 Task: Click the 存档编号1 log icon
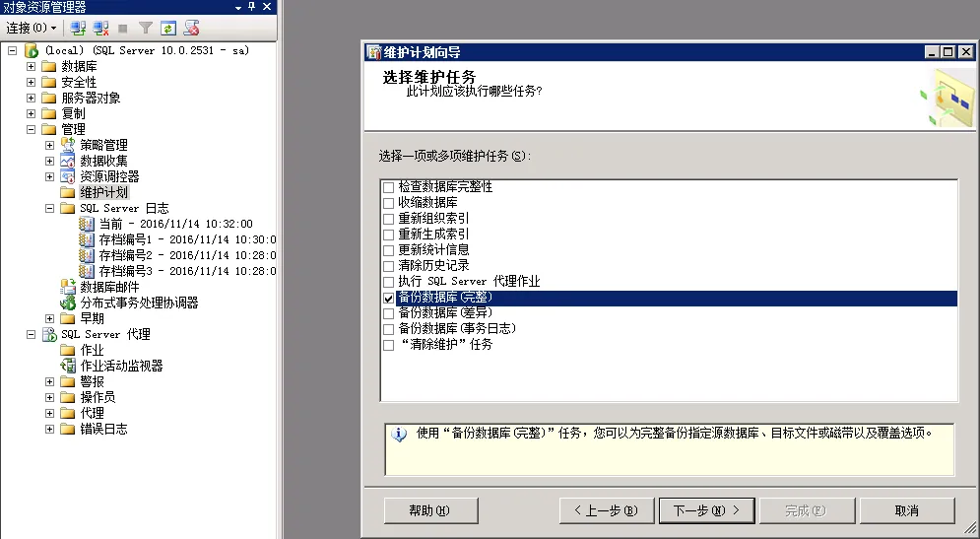(x=87, y=239)
